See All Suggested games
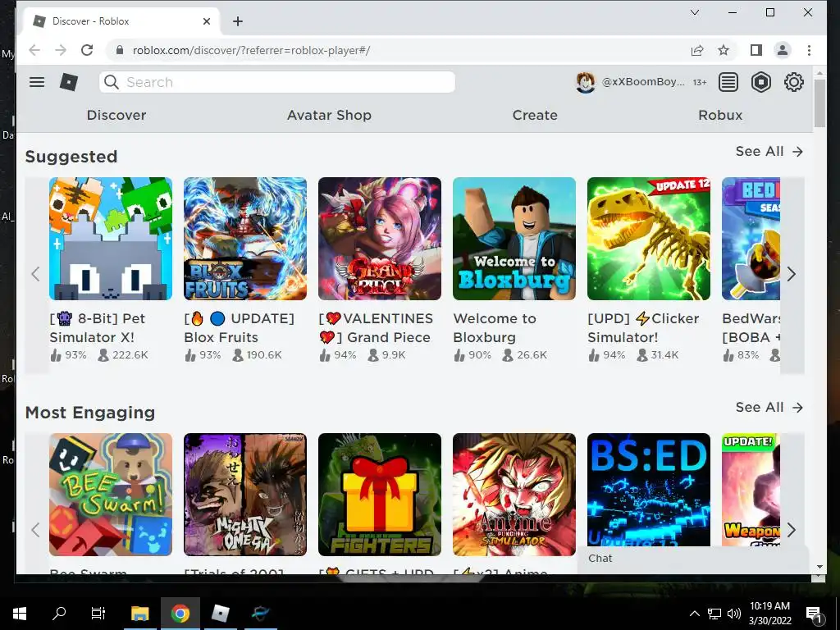Viewport: 840px width, 630px height. point(769,152)
